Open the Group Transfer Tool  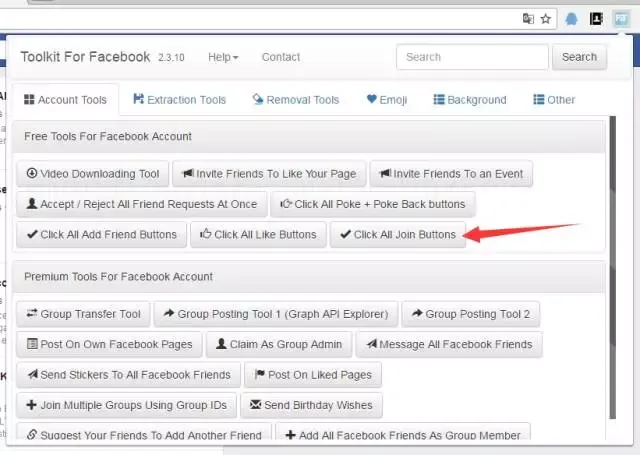point(83,314)
